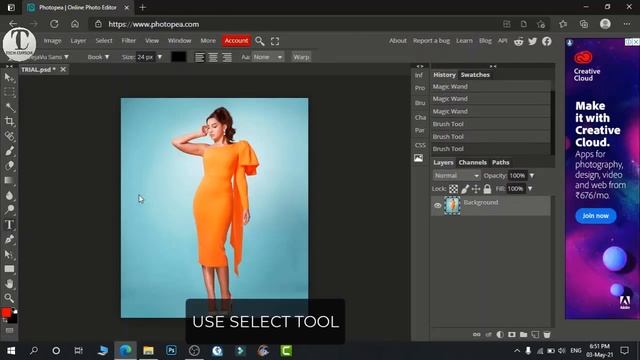Select the Rectangle shape tool
The width and height of the screenshot is (640, 360).
[9, 269]
